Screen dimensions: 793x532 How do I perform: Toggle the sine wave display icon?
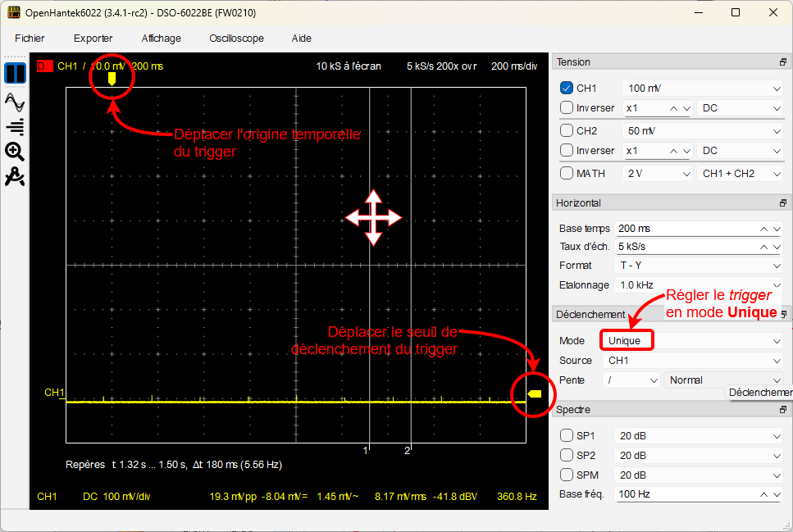click(x=15, y=102)
